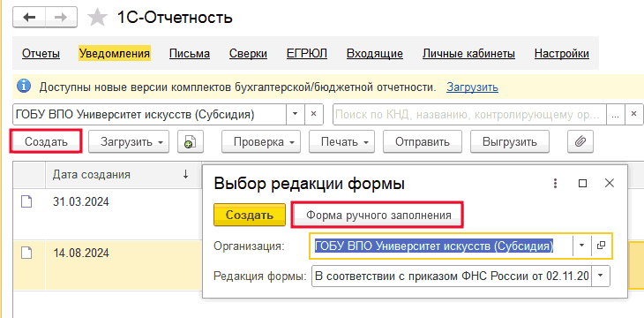The height and width of the screenshot is (318, 644).
Task: Click the KНД search input field
Action: pos(469,114)
